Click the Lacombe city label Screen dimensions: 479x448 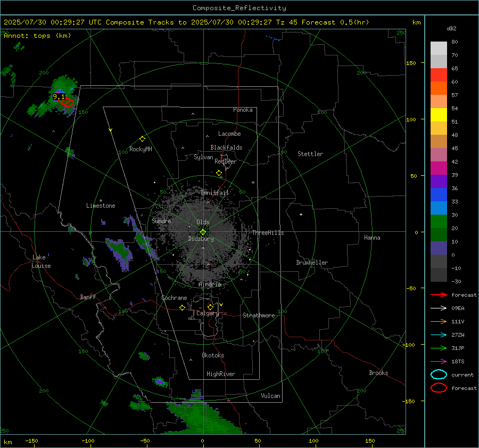(229, 134)
